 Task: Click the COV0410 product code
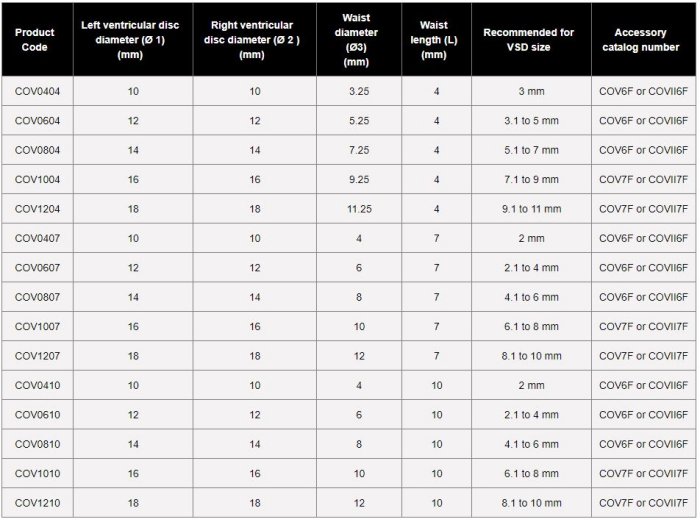37,385
